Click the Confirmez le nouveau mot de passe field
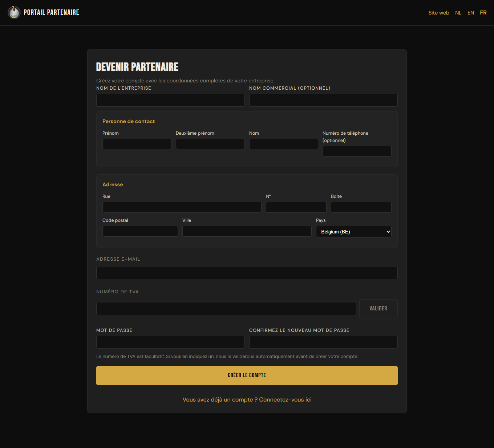Image resolution: width=494 pixels, height=448 pixels. click(323, 342)
